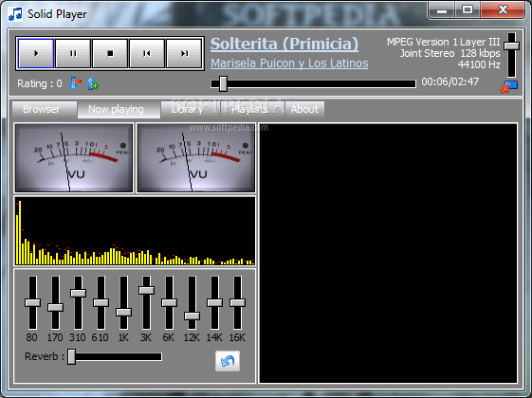
Task: Maximize the Solid Player window
Action: click(468, 10)
